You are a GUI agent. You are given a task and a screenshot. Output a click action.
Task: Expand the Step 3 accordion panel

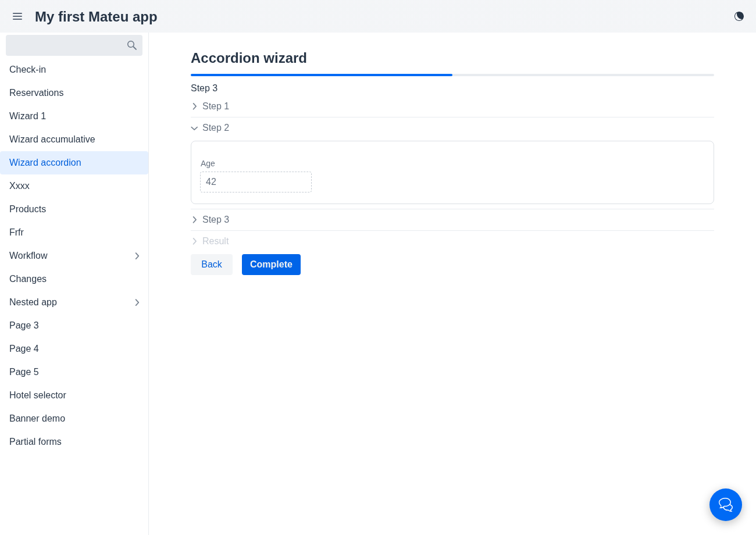coord(452,220)
